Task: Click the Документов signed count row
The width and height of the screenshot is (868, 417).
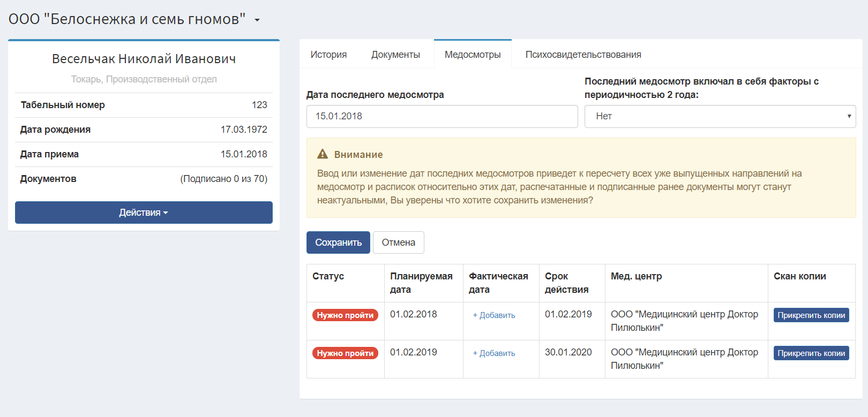Action: point(144,179)
